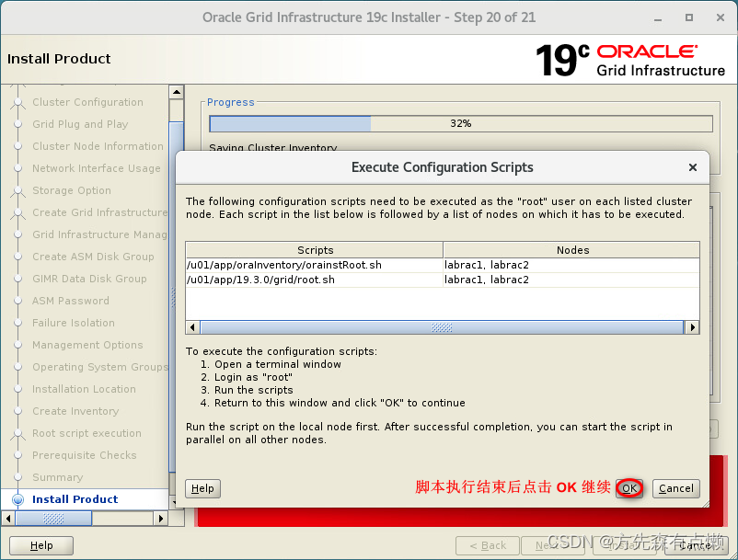
Task: Select Root script execution step
Action: click(x=86, y=433)
